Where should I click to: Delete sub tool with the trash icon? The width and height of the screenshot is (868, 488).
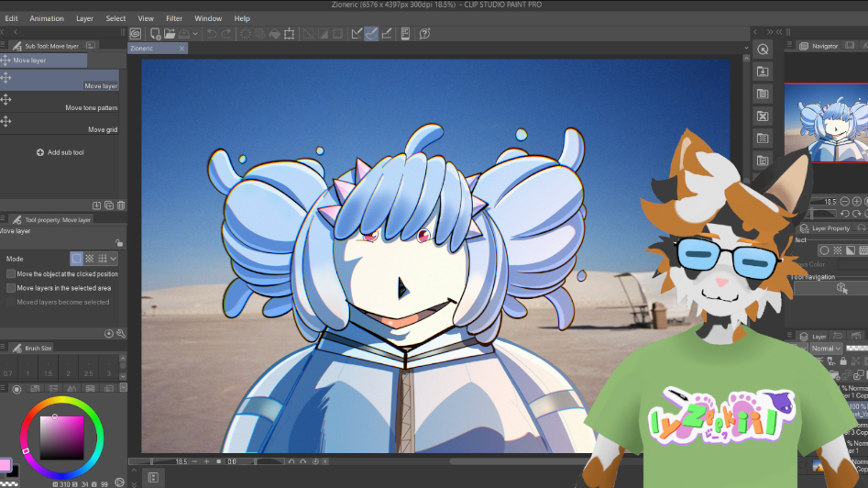(121, 205)
